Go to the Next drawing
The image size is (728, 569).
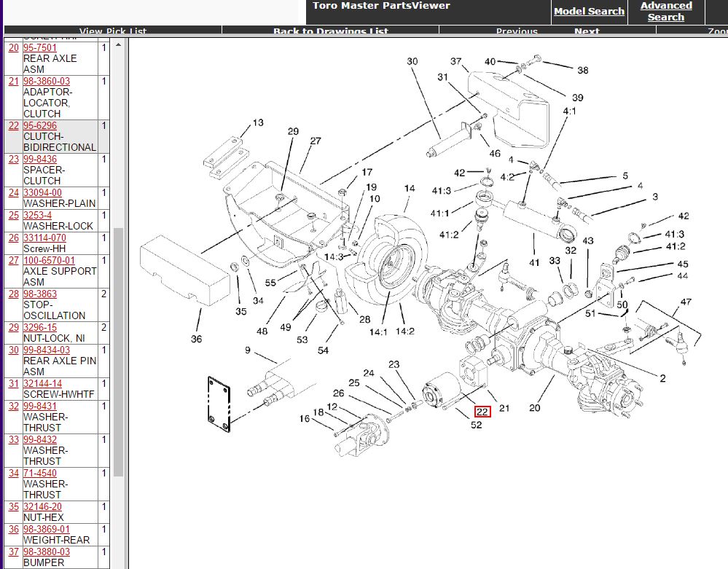coord(587,31)
